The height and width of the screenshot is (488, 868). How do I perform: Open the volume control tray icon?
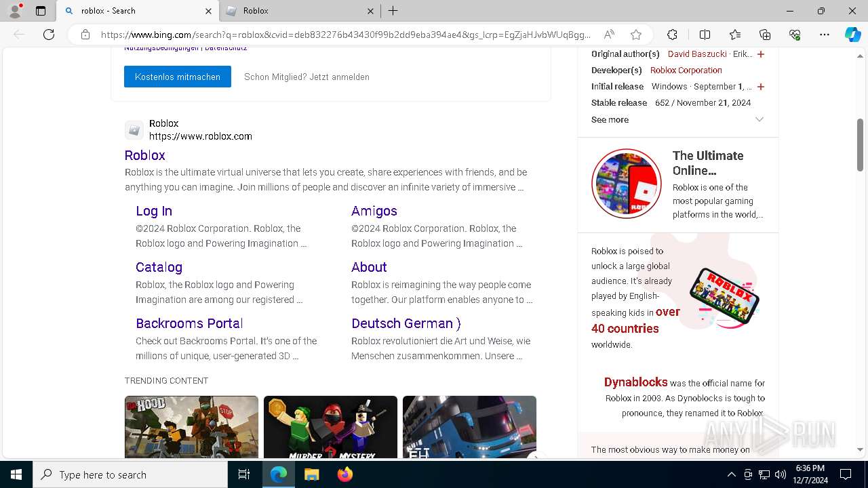tap(781, 474)
